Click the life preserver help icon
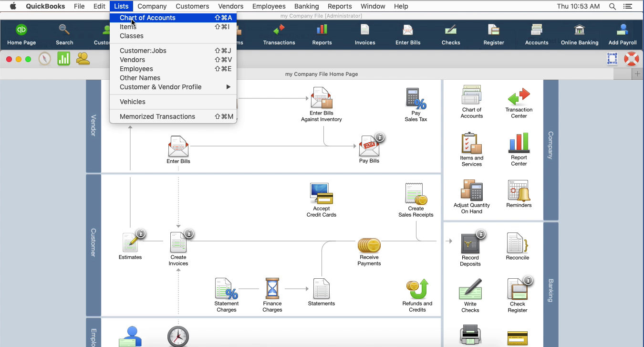Screen dimensions: 644x347 (631, 59)
